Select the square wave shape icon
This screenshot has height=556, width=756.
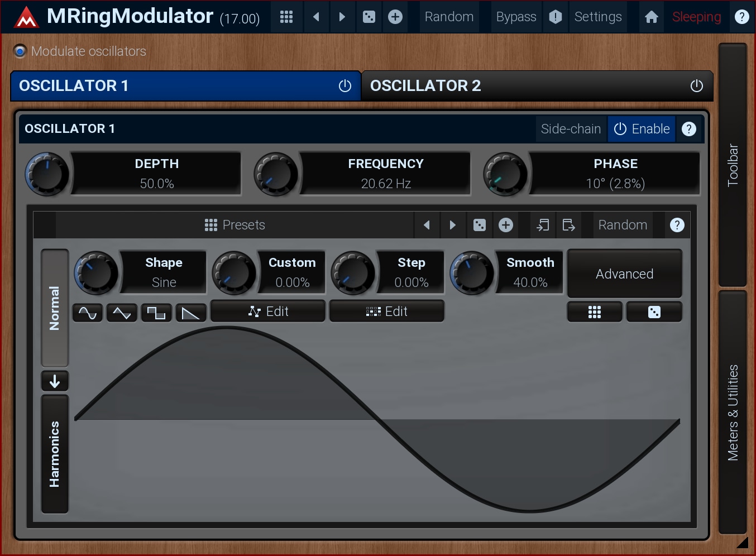(x=156, y=313)
